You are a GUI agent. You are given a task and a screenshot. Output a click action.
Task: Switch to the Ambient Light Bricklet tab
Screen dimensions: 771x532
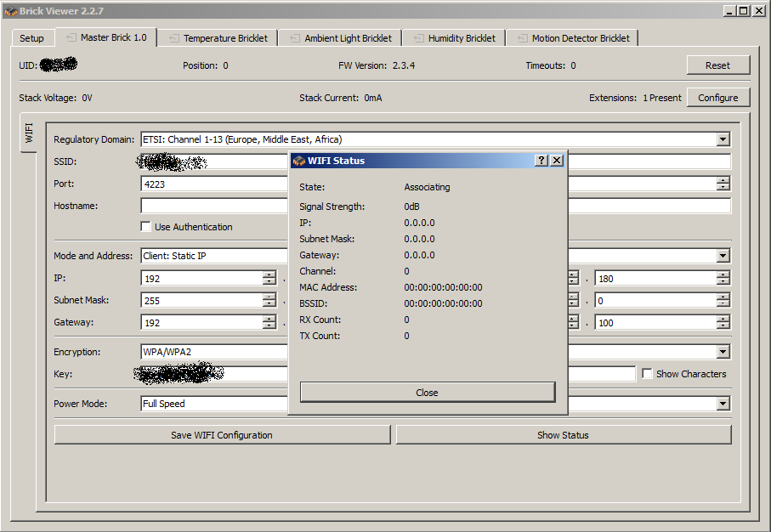341,38
